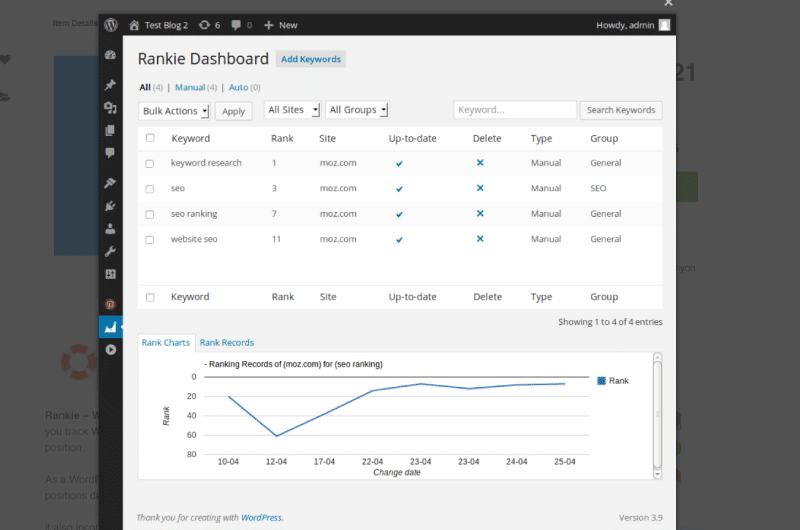The width and height of the screenshot is (800, 530).
Task: Open the Media icon in sidebar
Action: (x=110, y=108)
